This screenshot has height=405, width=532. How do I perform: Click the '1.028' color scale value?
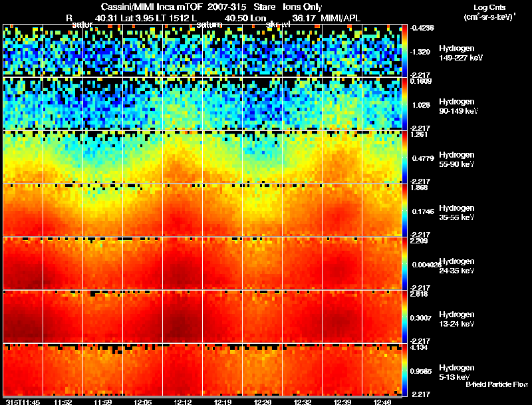coord(421,105)
